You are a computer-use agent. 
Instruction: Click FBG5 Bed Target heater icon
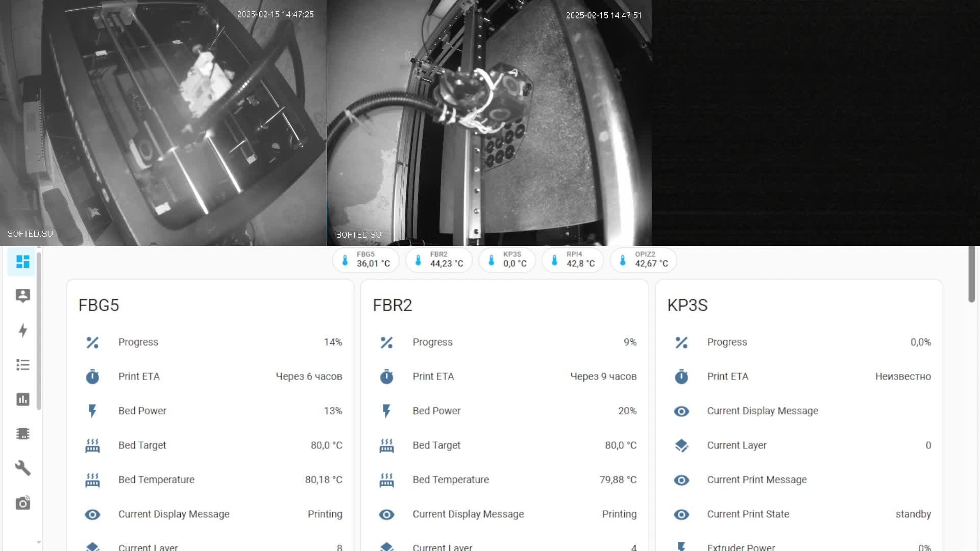[92, 445]
